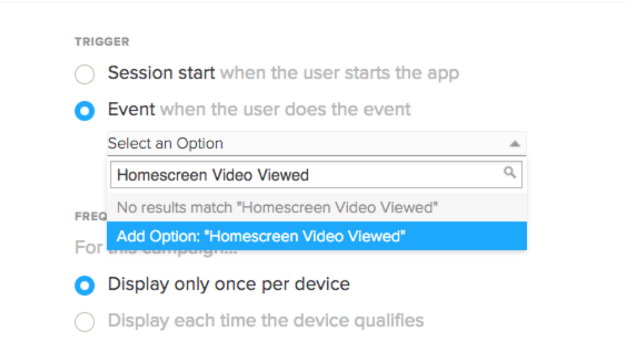
Task: Click the "Display only once per device" label
Action: (x=229, y=284)
